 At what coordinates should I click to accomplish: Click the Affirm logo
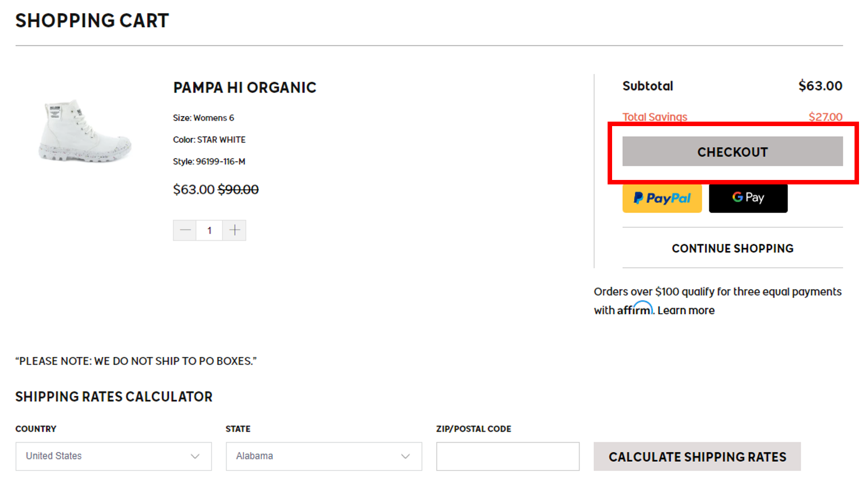click(635, 309)
